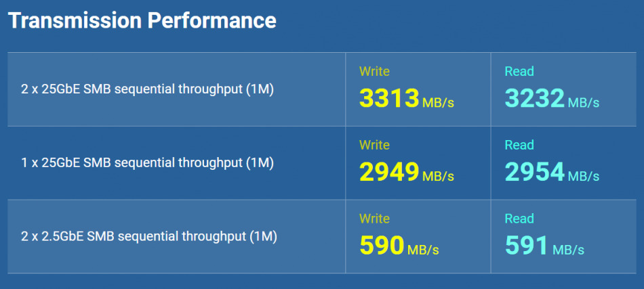This screenshot has width=644, height=289.
Task: Click the MB/s unit beside 3313
Action: coord(438,103)
